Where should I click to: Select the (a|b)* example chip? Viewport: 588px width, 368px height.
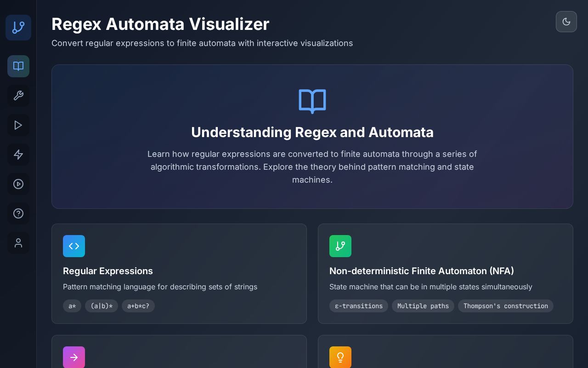coord(102,306)
